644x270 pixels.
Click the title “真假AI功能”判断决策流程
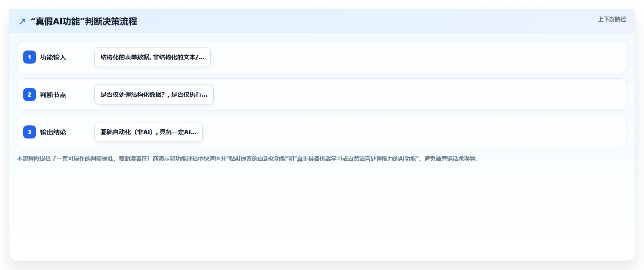84,21
